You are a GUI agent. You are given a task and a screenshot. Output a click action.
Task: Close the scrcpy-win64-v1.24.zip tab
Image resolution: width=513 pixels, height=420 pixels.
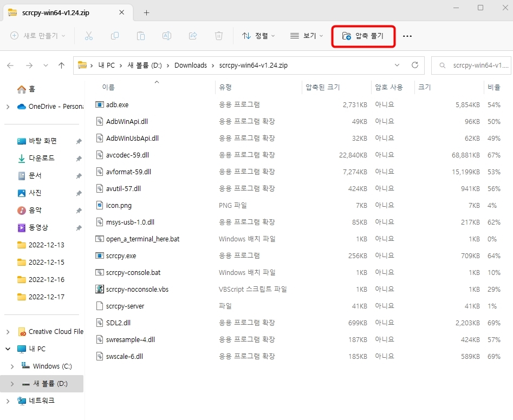point(122,12)
